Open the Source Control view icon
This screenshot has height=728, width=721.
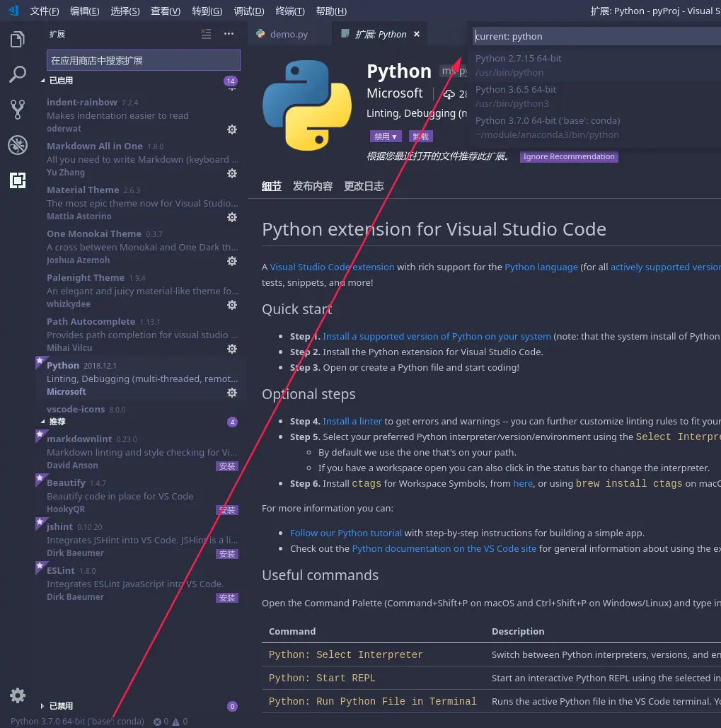tap(17, 110)
